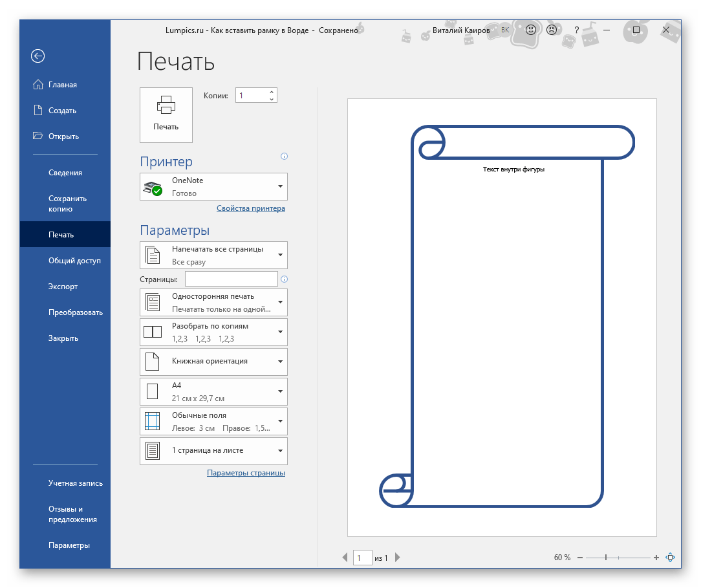Image resolution: width=701 pixels, height=588 pixels.
Task: Send a smile feedback face icon
Action: pyautogui.click(x=530, y=30)
